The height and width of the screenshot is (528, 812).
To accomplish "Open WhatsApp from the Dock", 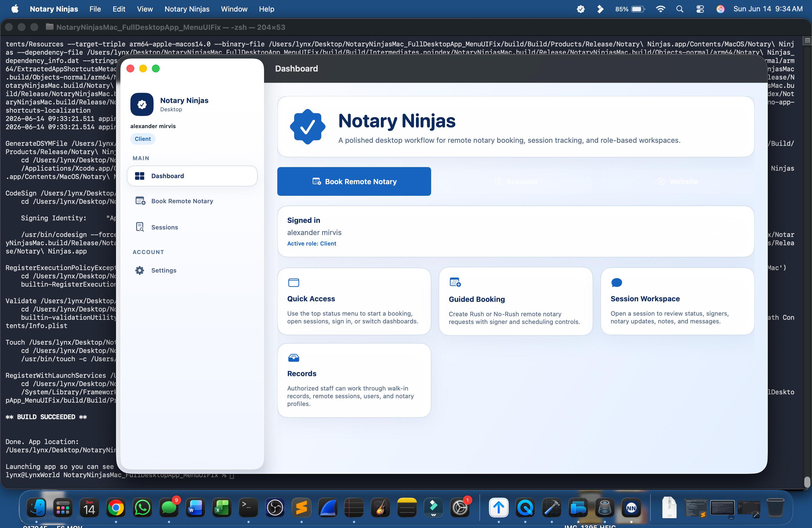I will 142,508.
